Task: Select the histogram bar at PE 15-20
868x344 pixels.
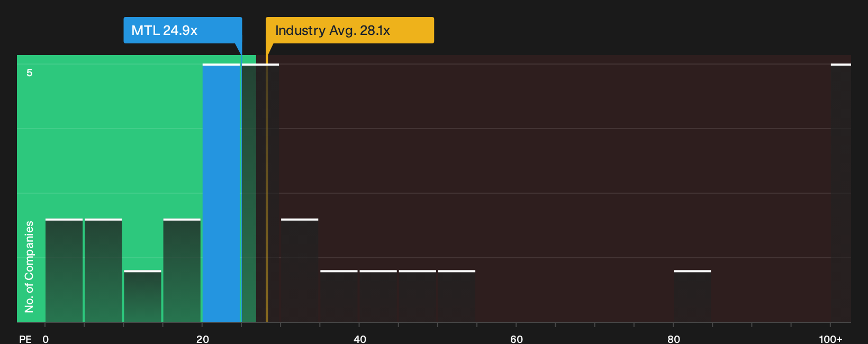Action: pyautogui.click(x=182, y=270)
